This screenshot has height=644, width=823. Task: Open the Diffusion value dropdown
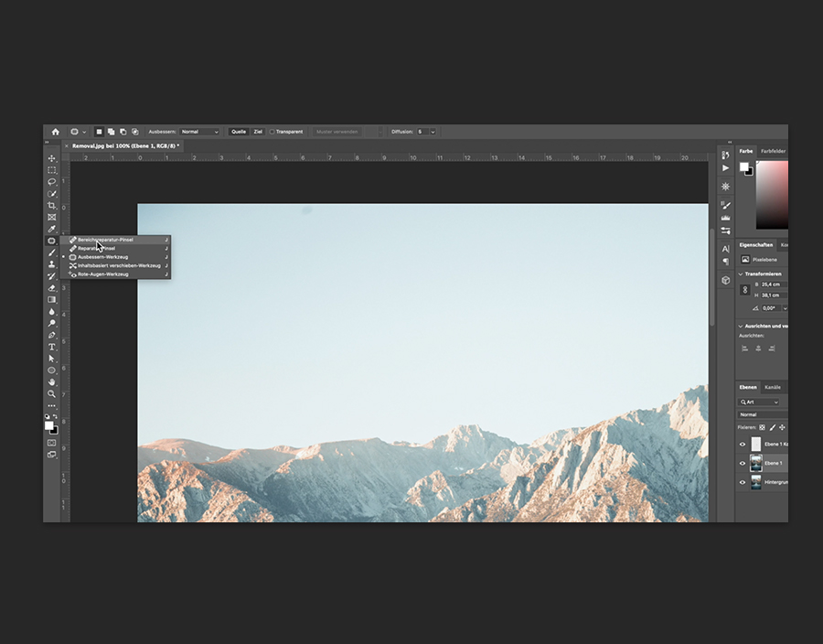coord(433,132)
